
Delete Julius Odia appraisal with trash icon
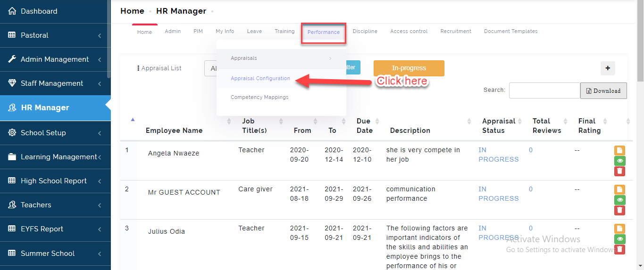[x=620, y=249]
